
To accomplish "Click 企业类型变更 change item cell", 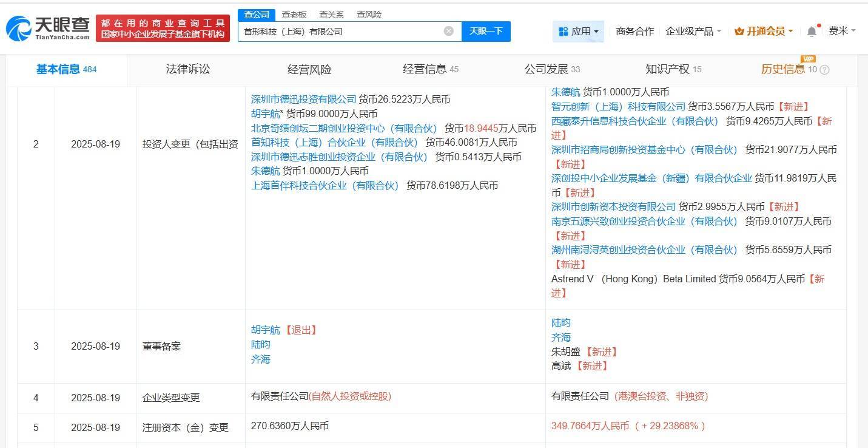I will [171, 398].
